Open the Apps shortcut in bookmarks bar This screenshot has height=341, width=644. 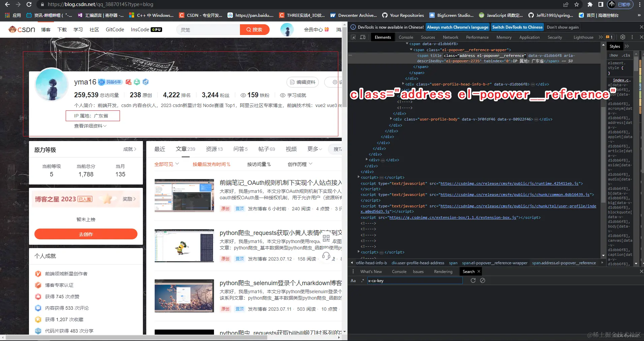point(13,15)
